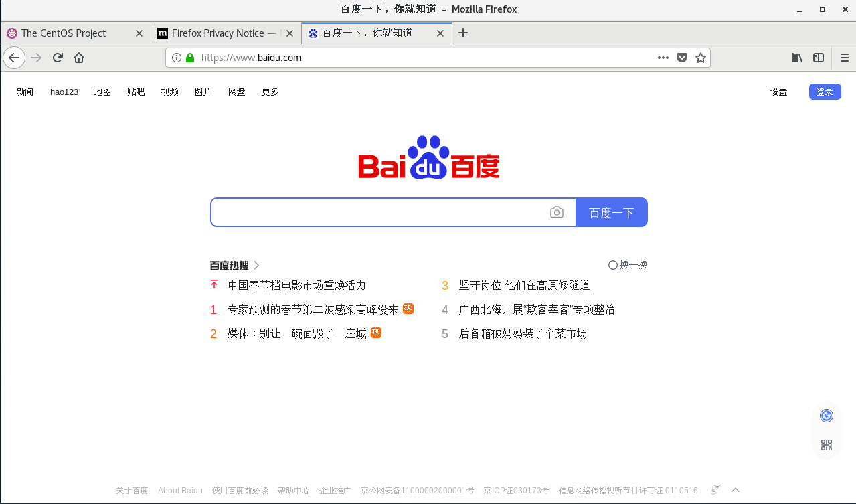Click the 百度一下 search button

612,212
